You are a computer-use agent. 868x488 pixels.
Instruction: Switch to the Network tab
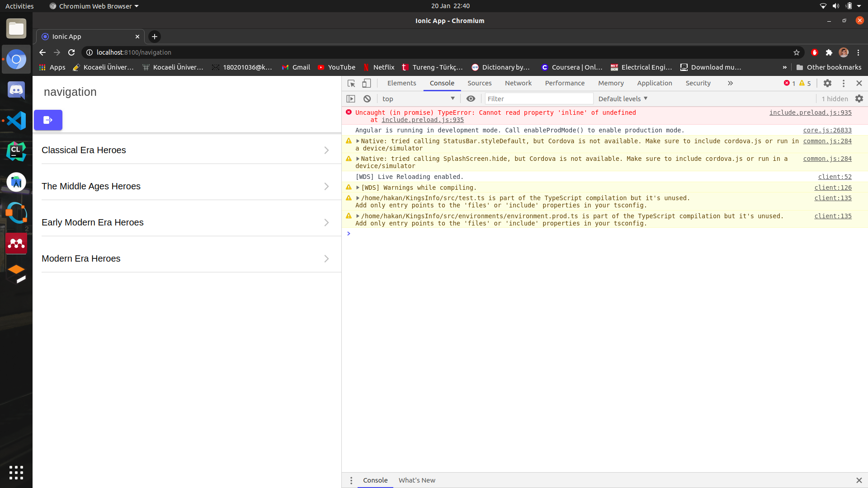518,83
